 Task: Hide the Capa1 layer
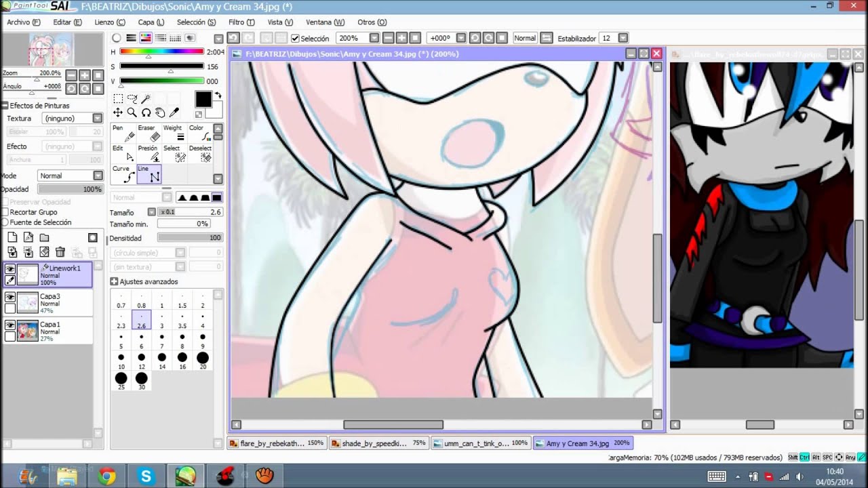coord(10,325)
